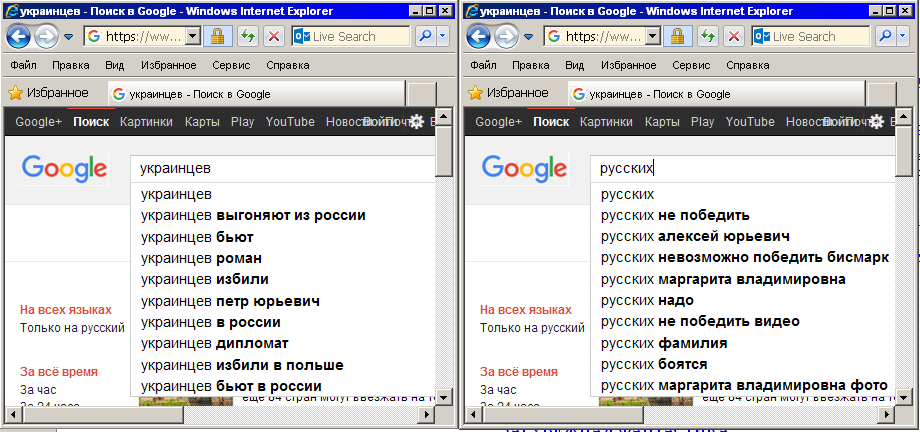Open a new tab in left window
This screenshot has height=432, width=920.
[x=421, y=94]
